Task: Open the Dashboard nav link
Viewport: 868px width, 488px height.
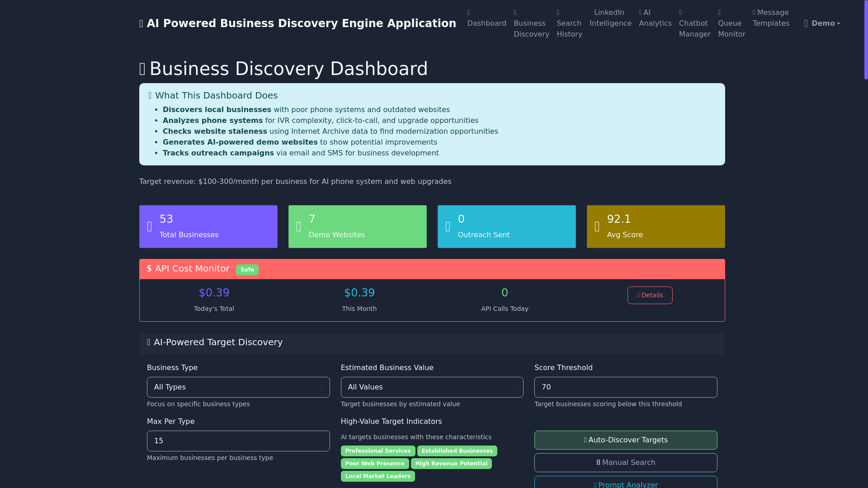Action: click(x=486, y=18)
